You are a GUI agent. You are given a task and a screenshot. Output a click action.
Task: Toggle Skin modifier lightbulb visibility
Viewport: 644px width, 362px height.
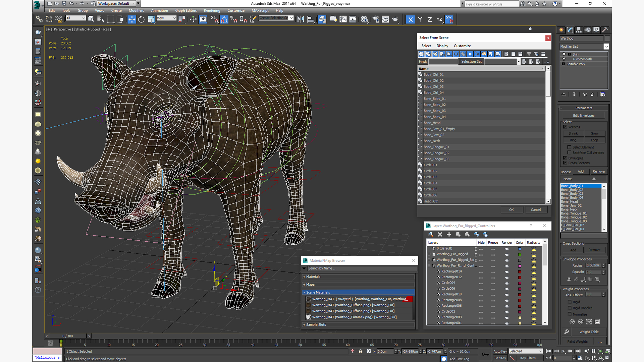[564, 54]
